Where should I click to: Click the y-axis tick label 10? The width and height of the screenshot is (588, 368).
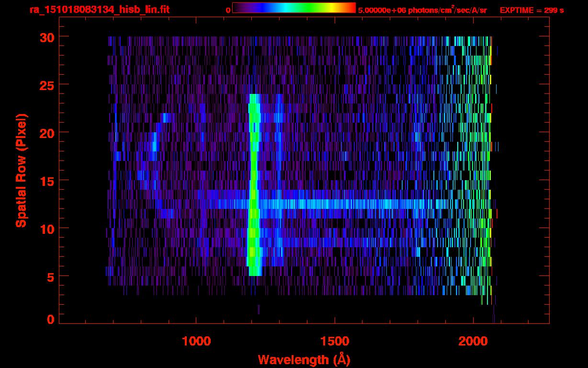(46, 229)
